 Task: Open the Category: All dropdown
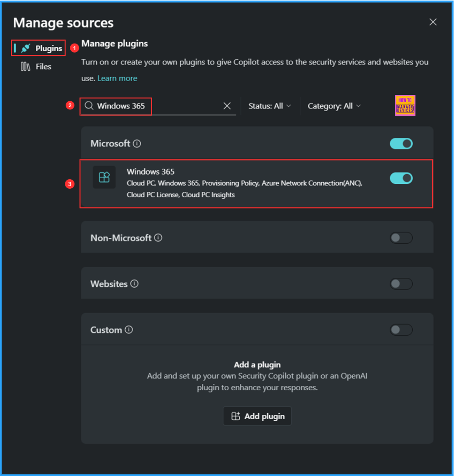[334, 106]
